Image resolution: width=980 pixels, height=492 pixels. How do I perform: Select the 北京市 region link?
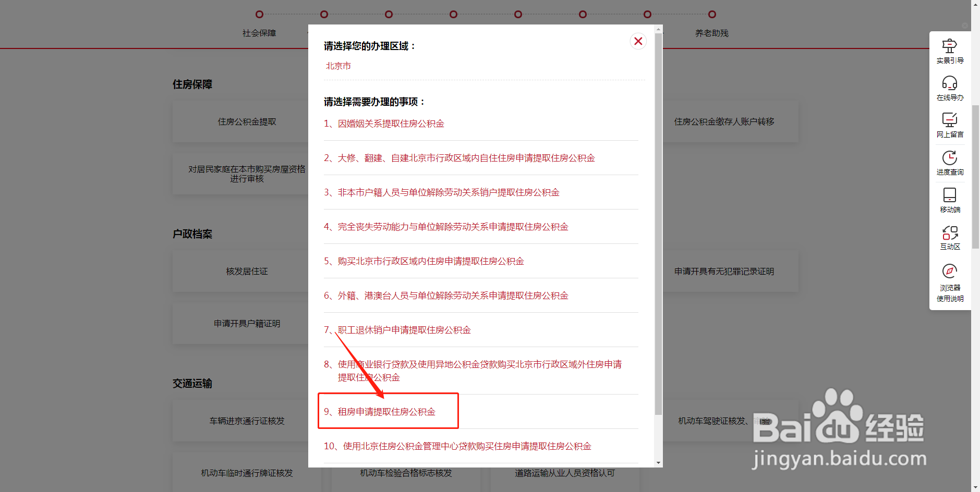338,66
